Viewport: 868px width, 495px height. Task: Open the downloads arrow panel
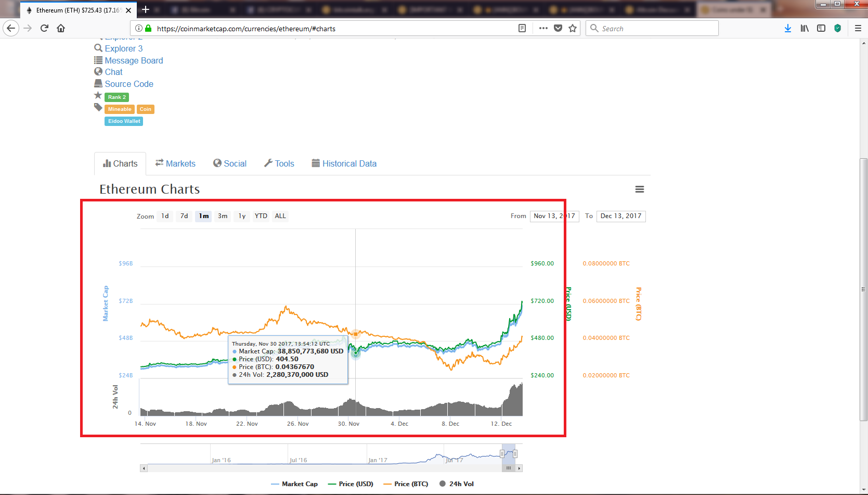[x=788, y=29]
